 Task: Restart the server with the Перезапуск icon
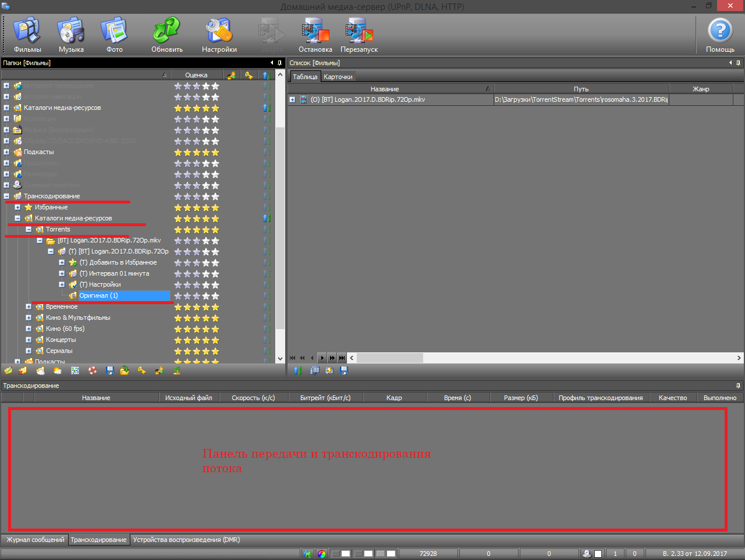359,34
